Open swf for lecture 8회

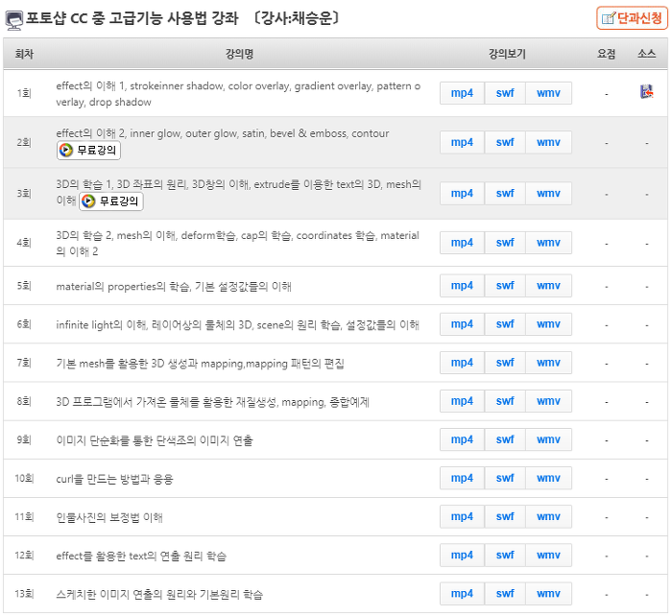(505, 401)
